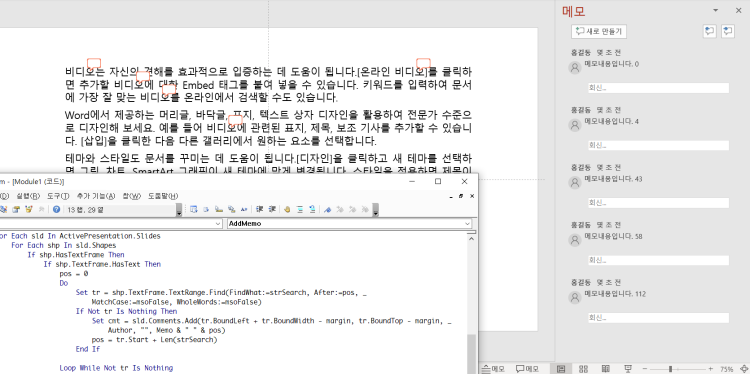Viewport: 750px width, 374px height.
Task: Click reply field under comment 0
Action: (658, 88)
